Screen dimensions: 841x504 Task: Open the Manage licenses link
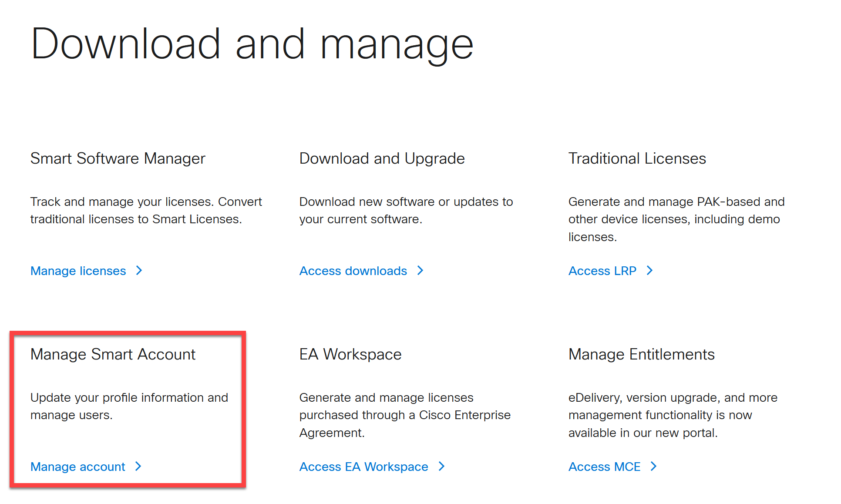pos(78,271)
